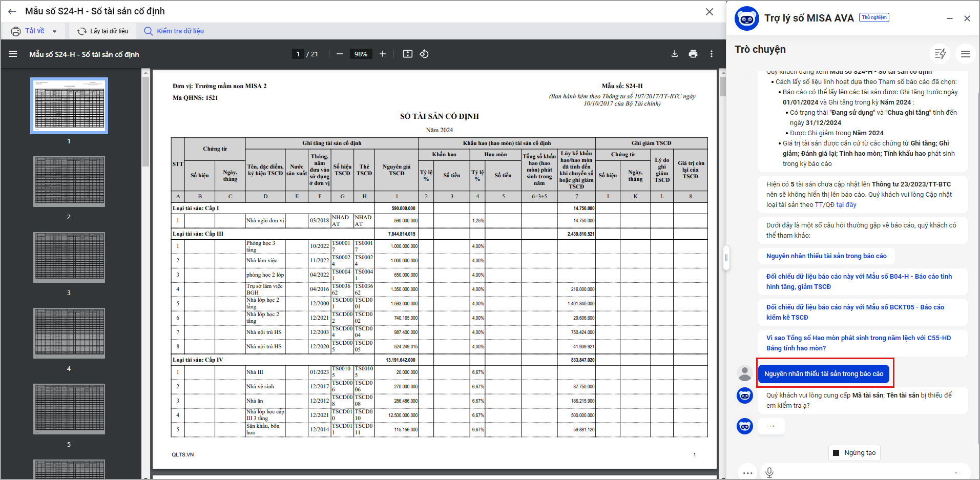This screenshot has width=980, height=480.
Task: Go back using the left arrow
Action: (x=12, y=11)
